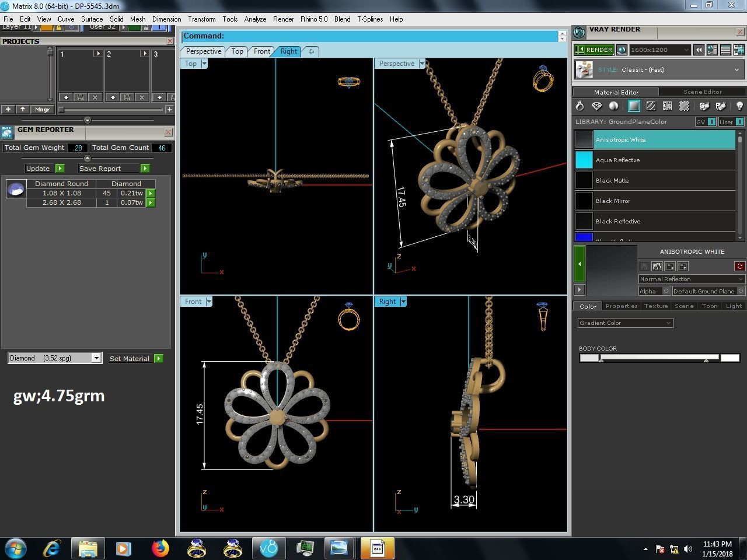Open the Style Classic - (Fast) dropdown
Viewport: 747px width, 560px height.
point(659,69)
